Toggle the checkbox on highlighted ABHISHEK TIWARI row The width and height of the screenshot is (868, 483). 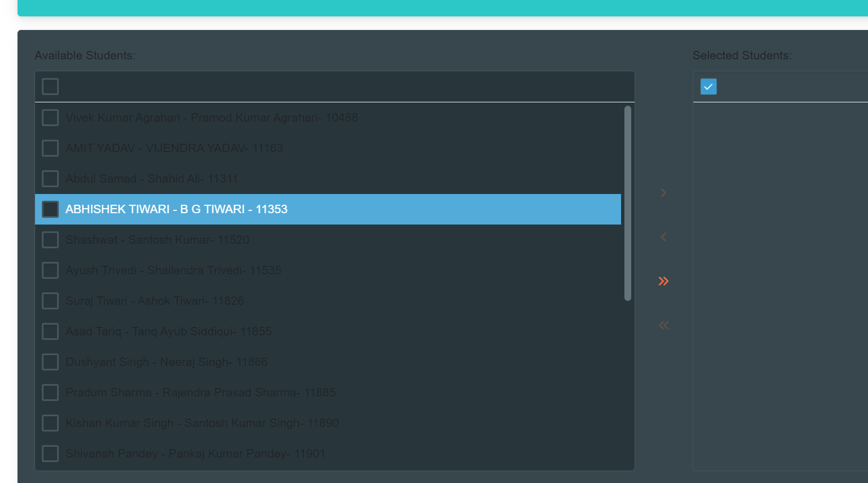[50, 209]
